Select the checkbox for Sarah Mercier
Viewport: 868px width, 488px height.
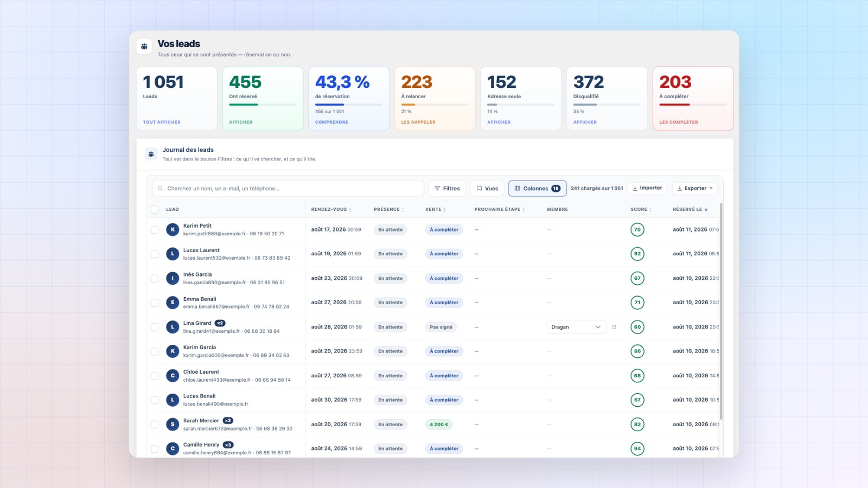(x=155, y=425)
